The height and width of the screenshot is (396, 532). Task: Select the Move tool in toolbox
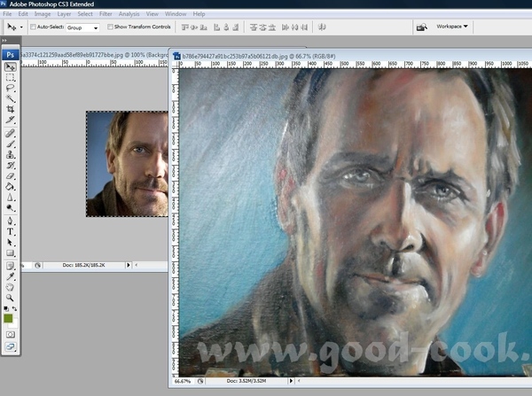(x=10, y=66)
